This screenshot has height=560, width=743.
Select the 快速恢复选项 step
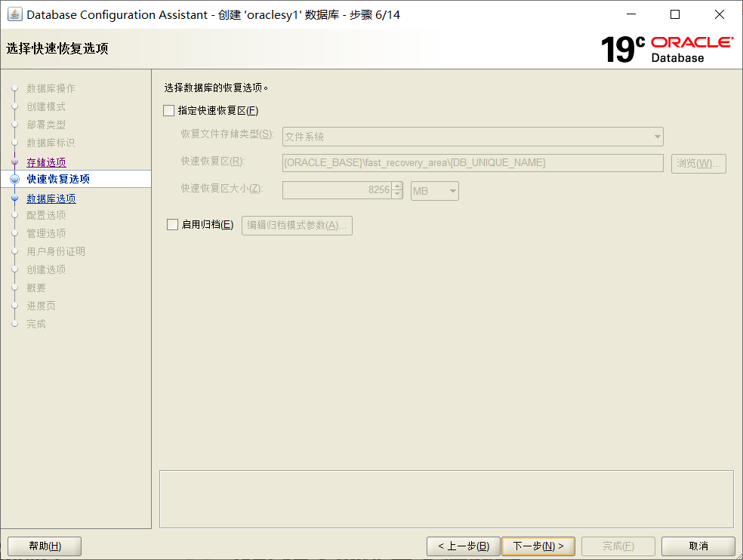(58, 179)
